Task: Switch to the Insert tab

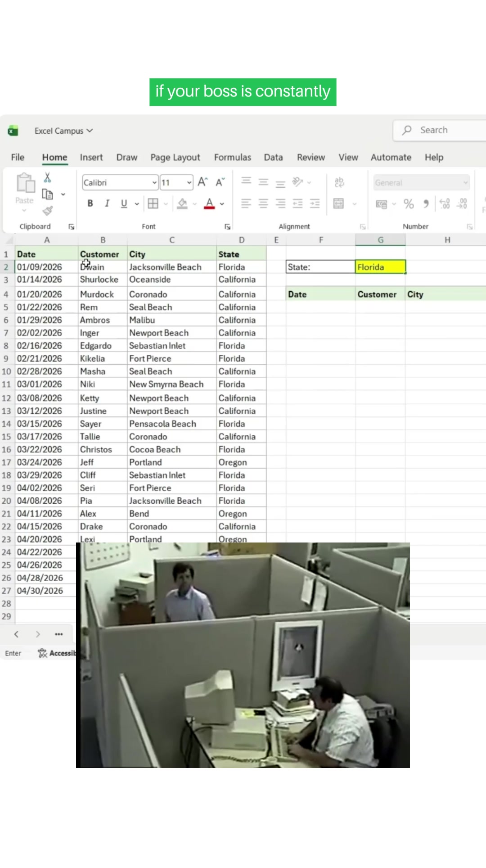Action: [91, 157]
